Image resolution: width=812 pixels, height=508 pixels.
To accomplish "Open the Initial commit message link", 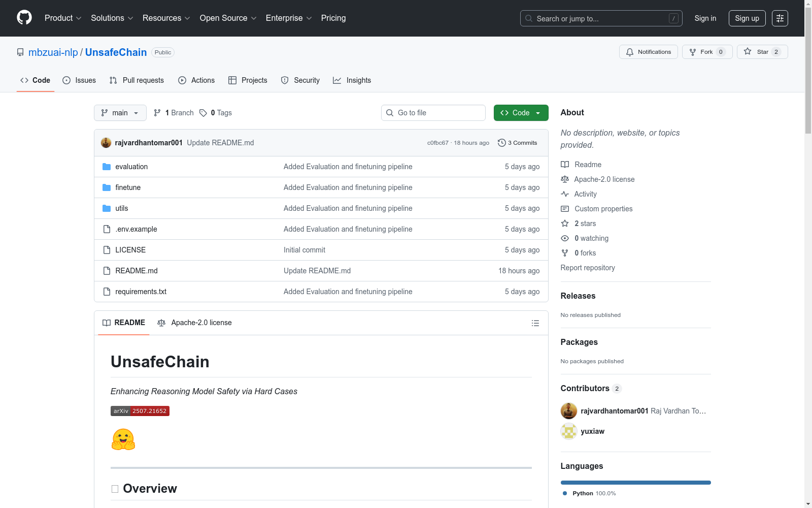I will (304, 250).
